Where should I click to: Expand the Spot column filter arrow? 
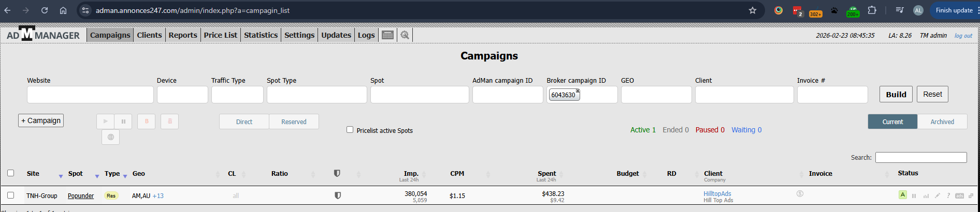click(x=97, y=176)
